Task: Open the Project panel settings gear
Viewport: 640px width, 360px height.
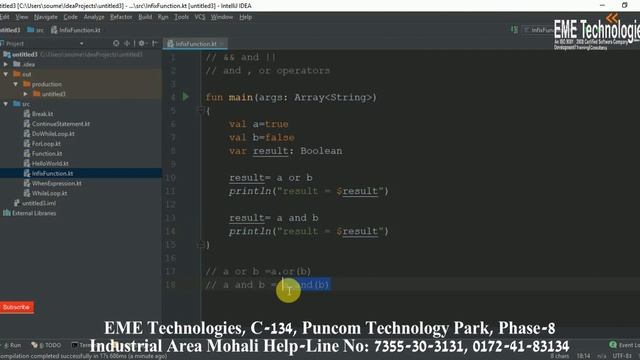Action: 142,43
